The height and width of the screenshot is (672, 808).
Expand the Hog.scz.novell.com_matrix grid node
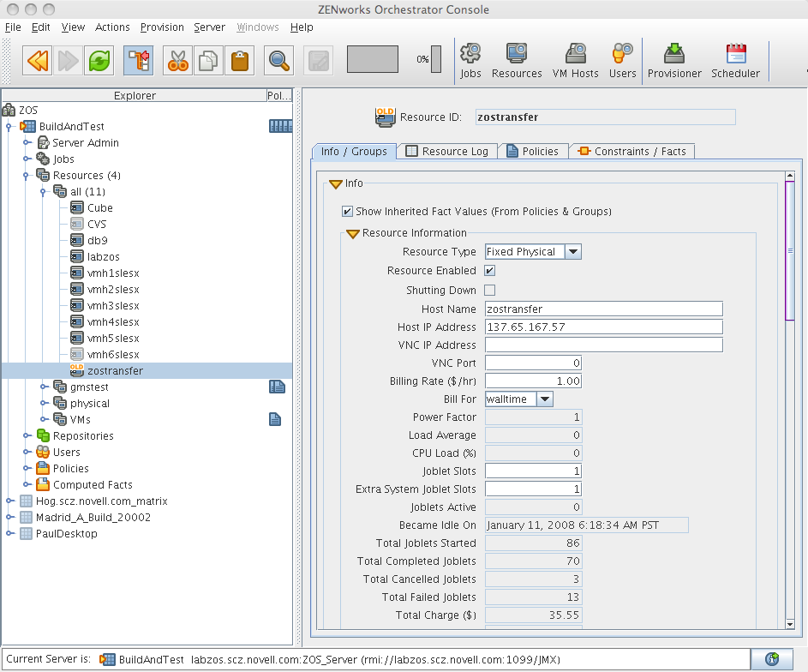coord(10,501)
